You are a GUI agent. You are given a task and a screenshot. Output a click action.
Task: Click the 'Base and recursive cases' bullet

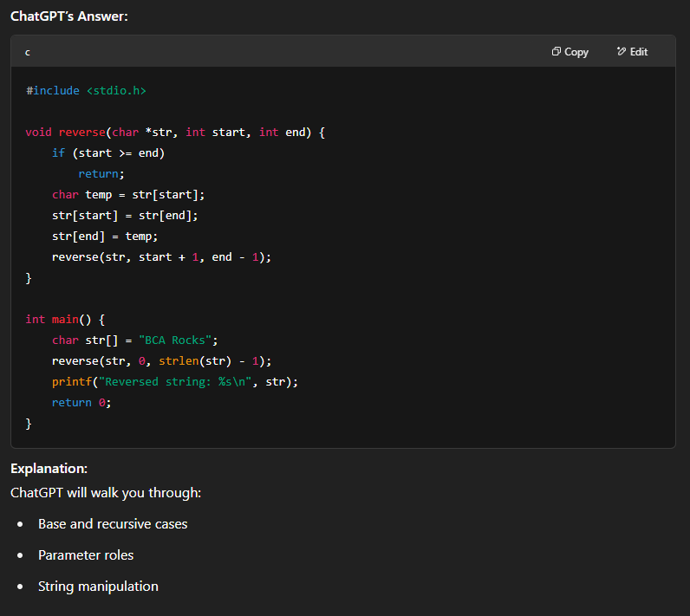[113, 524]
